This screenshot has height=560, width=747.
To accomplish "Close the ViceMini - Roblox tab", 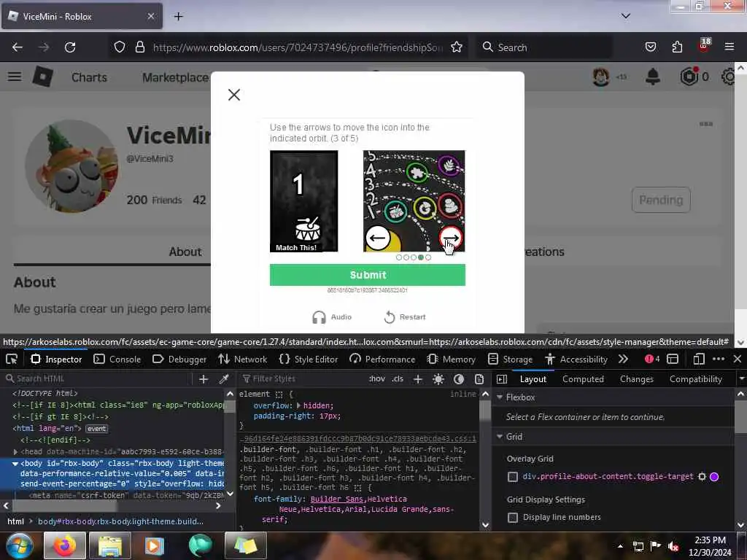I will point(150,16).
